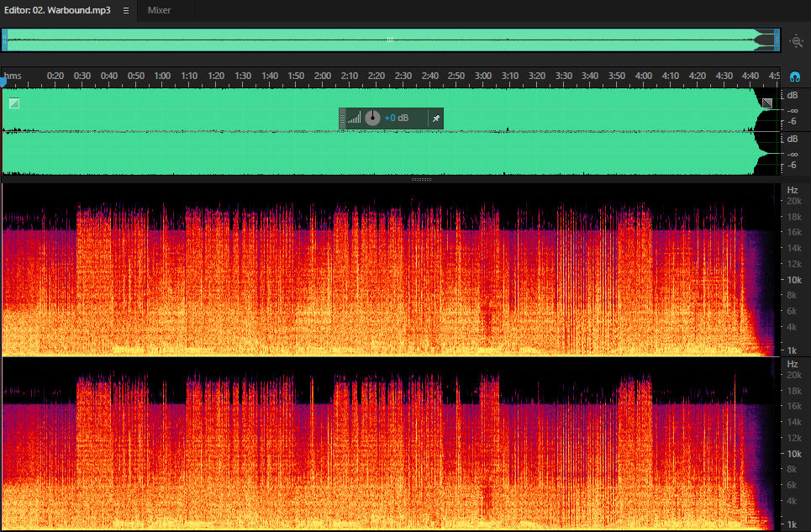The height and width of the screenshot is (532, 811).
Task: Click 20k on the lower spectrogram scale
Action: click(794, 375)
